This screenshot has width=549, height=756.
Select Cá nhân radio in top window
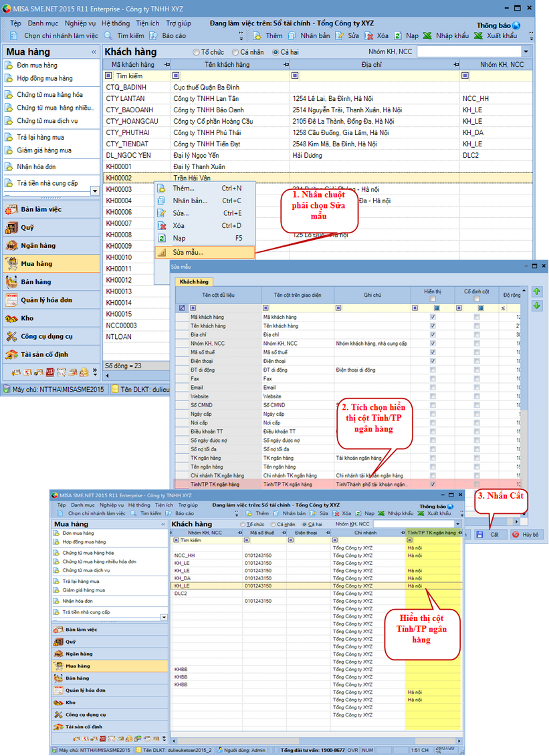(235, 52)
